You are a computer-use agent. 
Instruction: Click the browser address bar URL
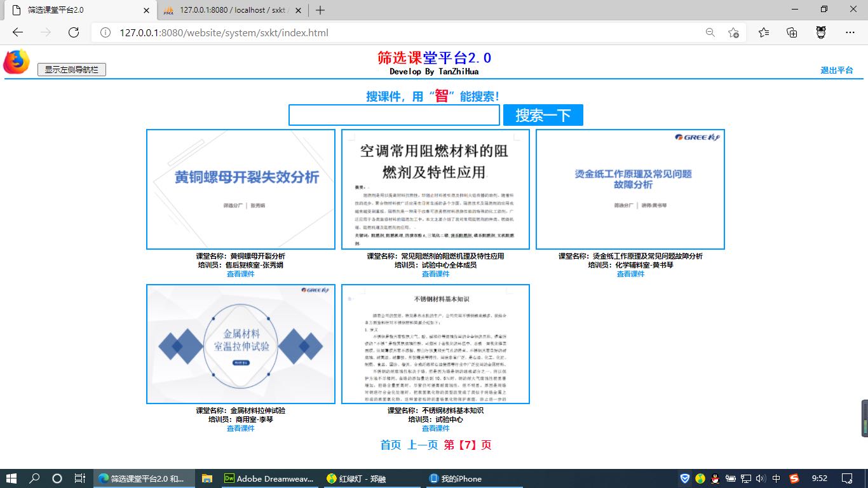[x=224, y=32]
